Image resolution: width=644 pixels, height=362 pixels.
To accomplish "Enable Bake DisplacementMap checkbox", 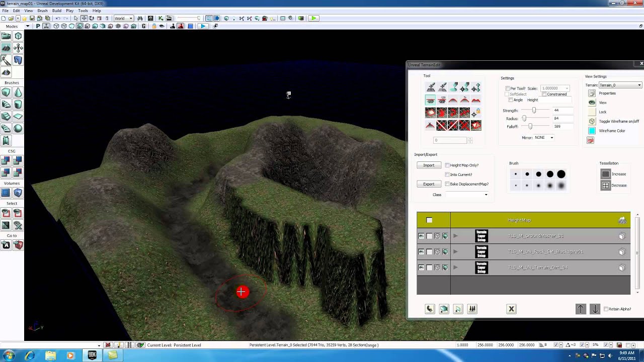I will pyautogui.click(x=447, y=184).
